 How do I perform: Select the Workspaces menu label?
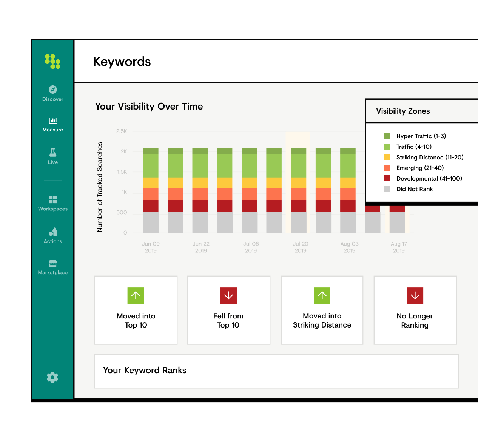[x=53, y=209]
